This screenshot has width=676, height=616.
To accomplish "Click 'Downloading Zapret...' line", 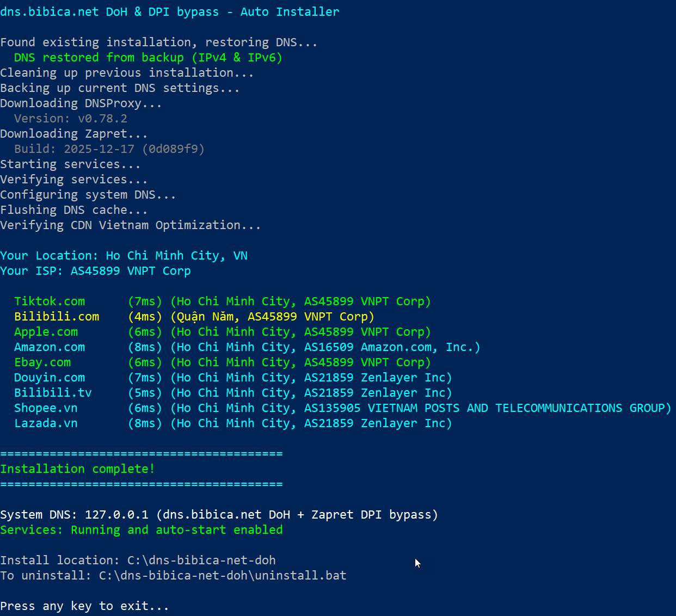I will point(74,134).
